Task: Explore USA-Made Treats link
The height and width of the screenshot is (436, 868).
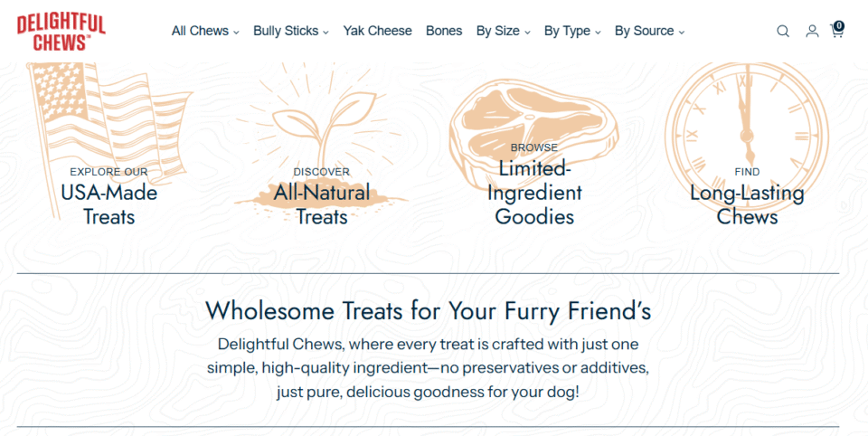Action: click(109, 204)
